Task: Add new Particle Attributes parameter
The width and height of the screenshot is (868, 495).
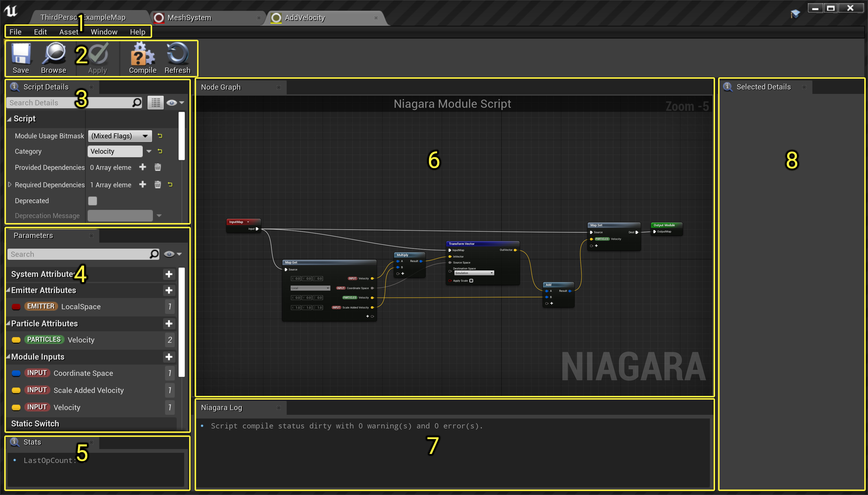Action: [169, 324]
